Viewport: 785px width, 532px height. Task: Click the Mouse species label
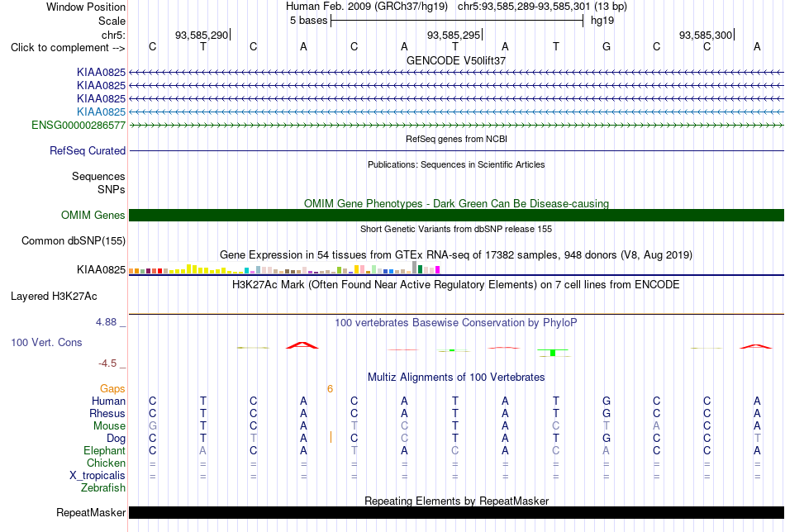click(x=109, y=426)
